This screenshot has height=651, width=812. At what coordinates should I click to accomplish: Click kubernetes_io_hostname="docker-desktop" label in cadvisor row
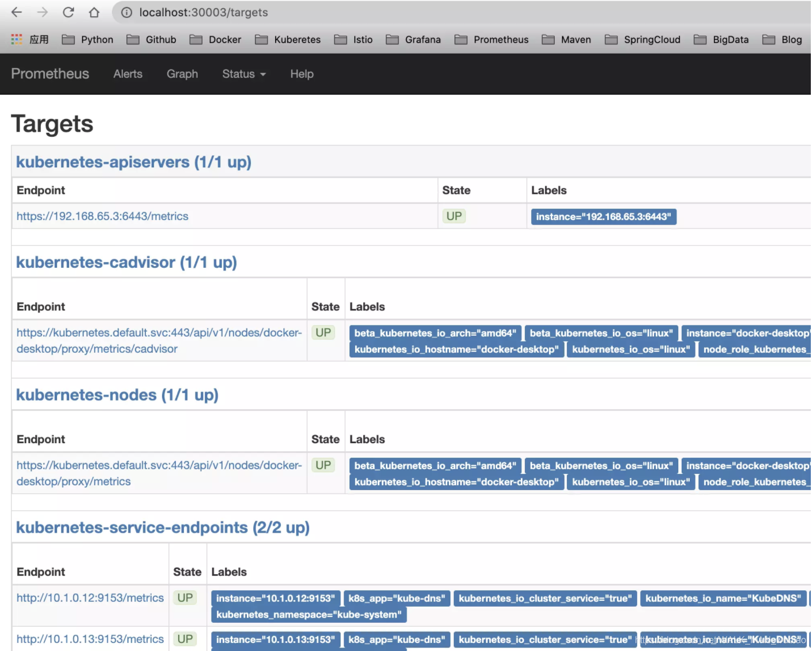457,350
